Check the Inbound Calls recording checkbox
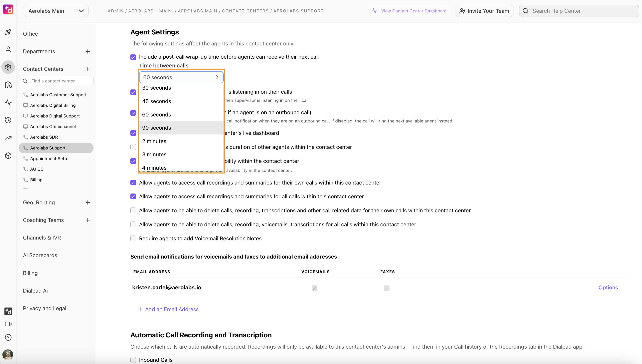Image resolution: width=642 pixels, height=364 pixels. [133, 360]
